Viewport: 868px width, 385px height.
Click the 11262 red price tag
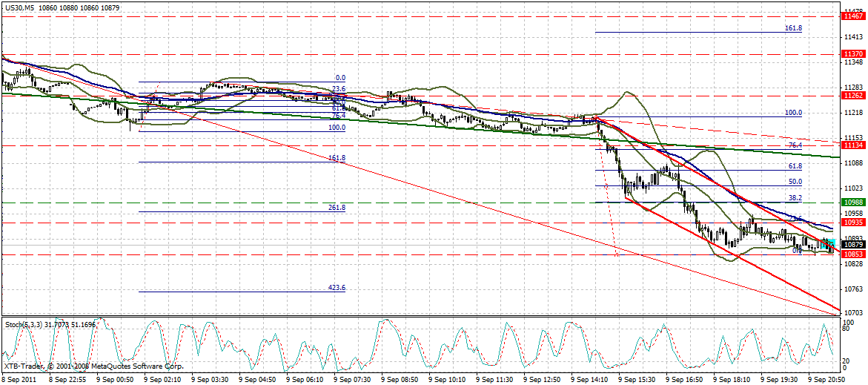tap(852, 95)
